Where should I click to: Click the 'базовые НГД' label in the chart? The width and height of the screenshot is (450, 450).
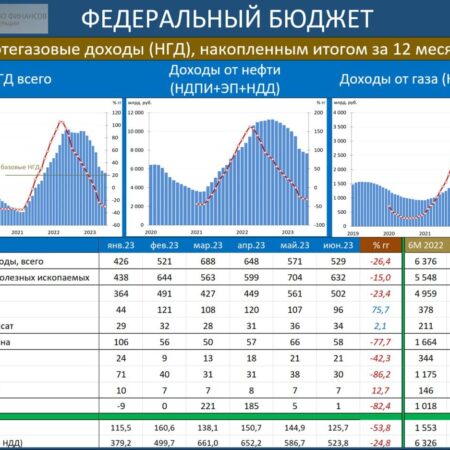(x=20, y=167)
